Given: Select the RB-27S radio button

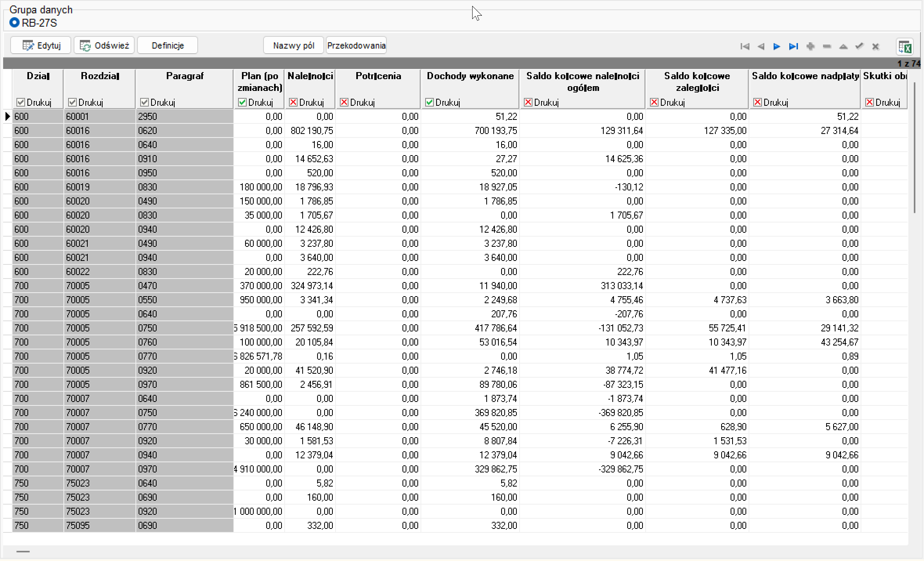Looking at the screenshot, I should point(14,23).
